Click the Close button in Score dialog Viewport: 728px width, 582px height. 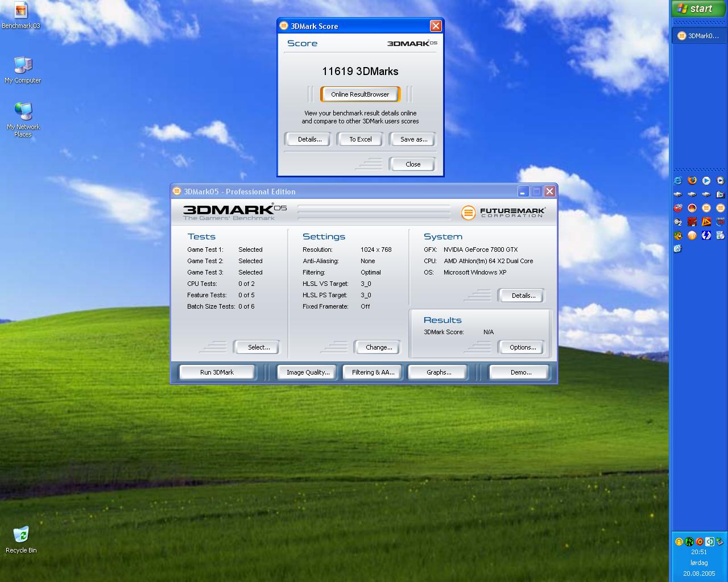(x=413, y=164)
